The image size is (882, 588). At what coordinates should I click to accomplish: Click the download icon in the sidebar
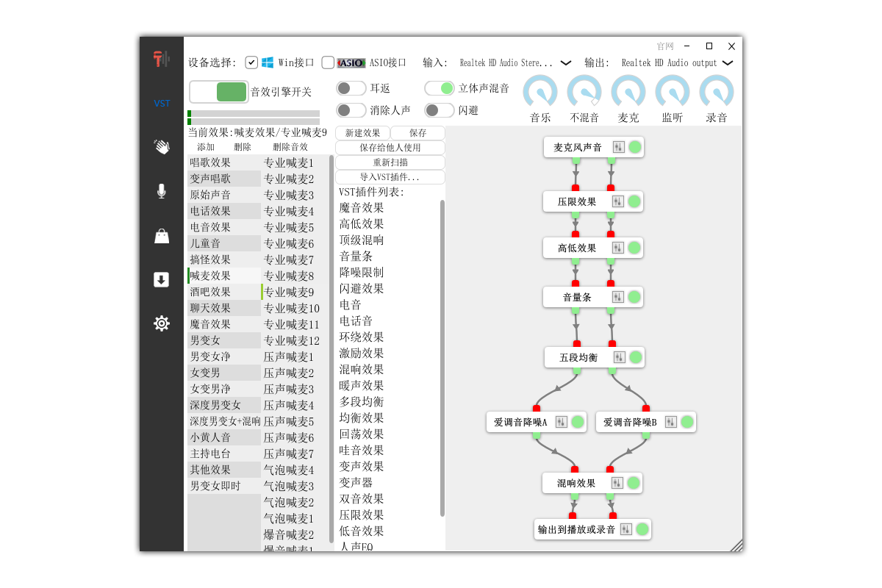pos(162,279)
